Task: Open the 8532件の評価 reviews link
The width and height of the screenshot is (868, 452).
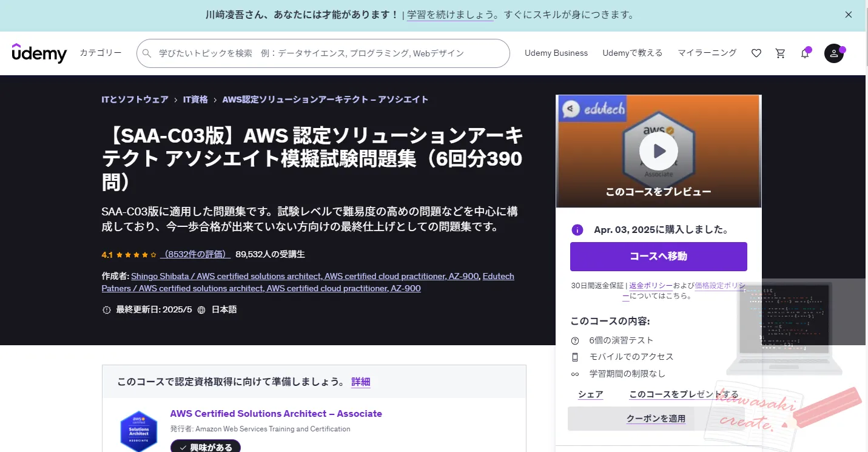Action: pyautogui.click(x=195, y=254)
